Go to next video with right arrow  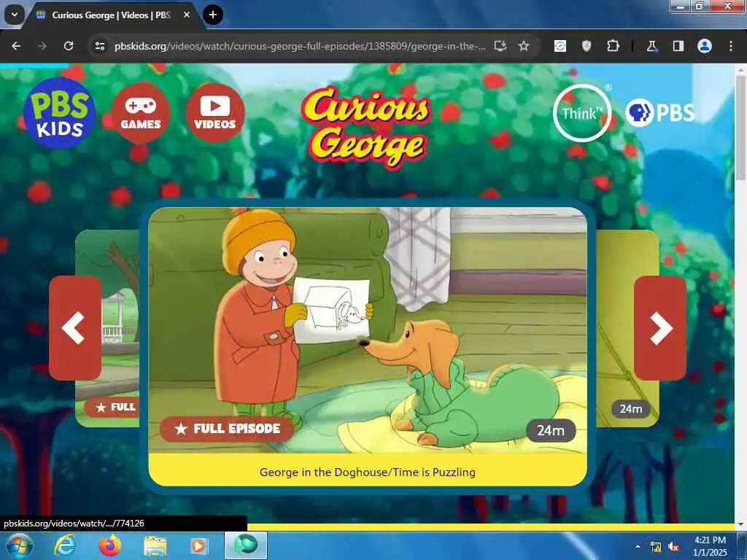click(x=659, y=328)
